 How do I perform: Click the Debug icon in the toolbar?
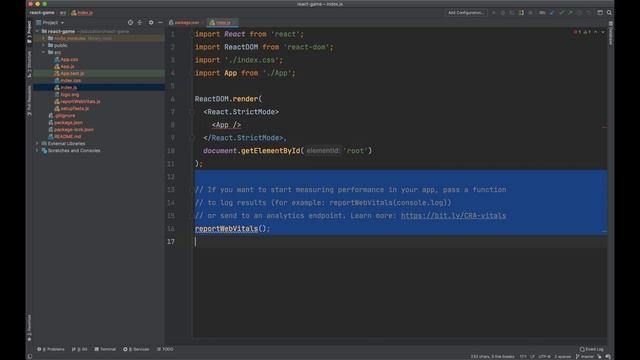503,13
